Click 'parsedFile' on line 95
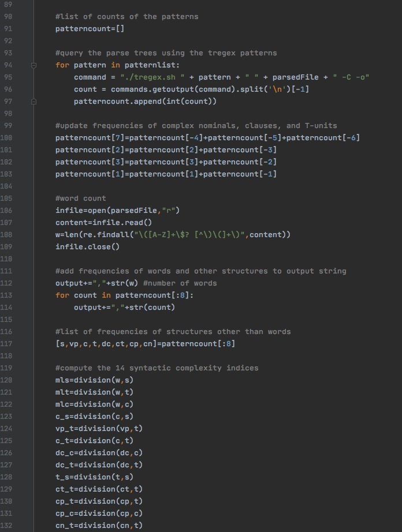 [x=295, y=77]
